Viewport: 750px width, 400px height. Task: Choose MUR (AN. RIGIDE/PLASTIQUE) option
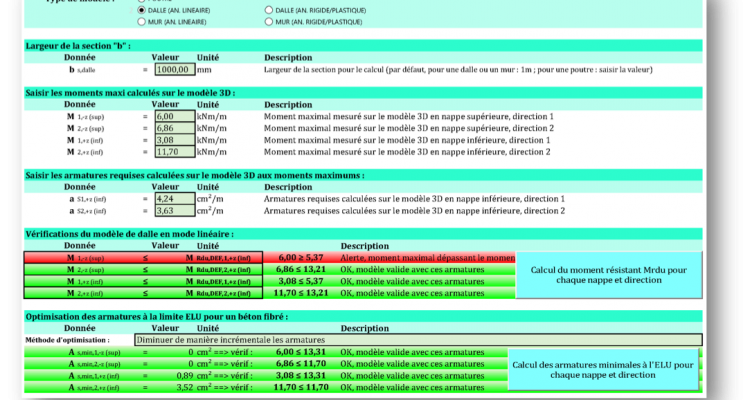[269, 22]
